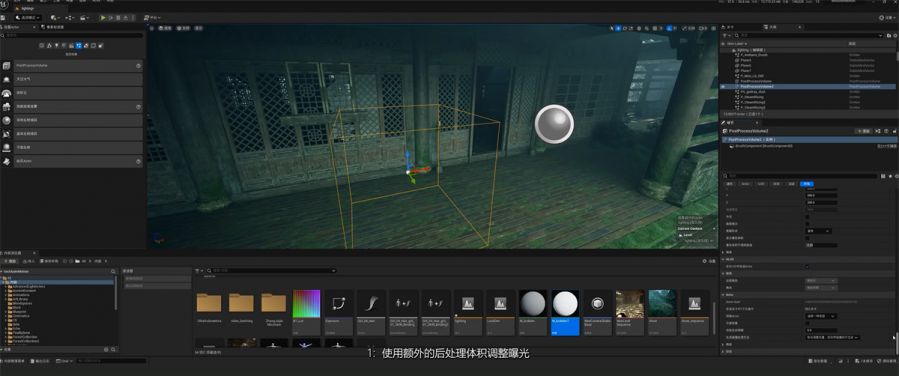The width and height of the screenshot is (899, 376).
Task: Save the current level with the toolbar save icon
Action: (3, 18)
